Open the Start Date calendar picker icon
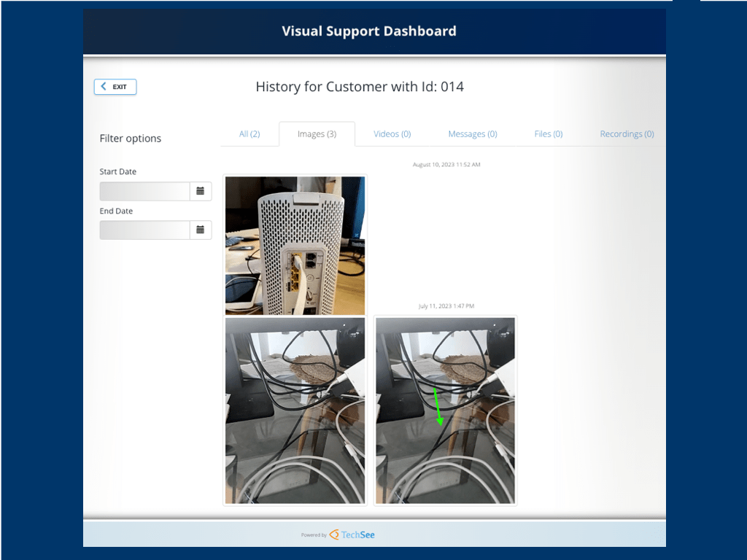The width and height of the screenshot is (747, 560). (x=200, y=191)
